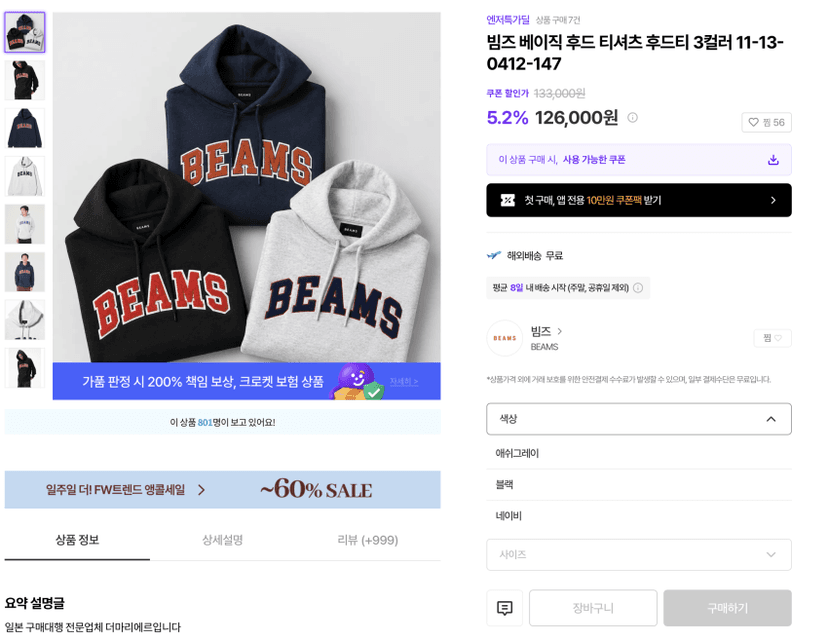828x642 pixels.
Task: Collapse the 색상 color dropdown
Action: (638, 419)
